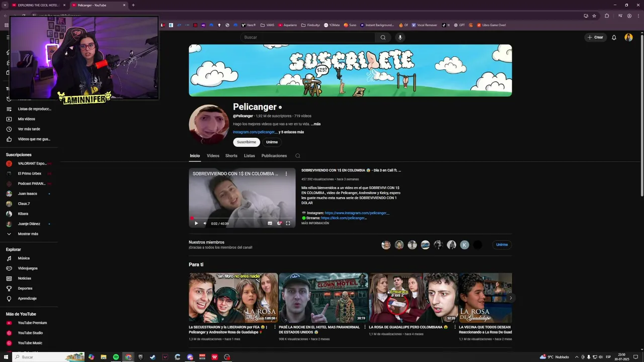Open Ver más tarde playlist
Viewport: 644px width, 362px height.
[28, 129]
